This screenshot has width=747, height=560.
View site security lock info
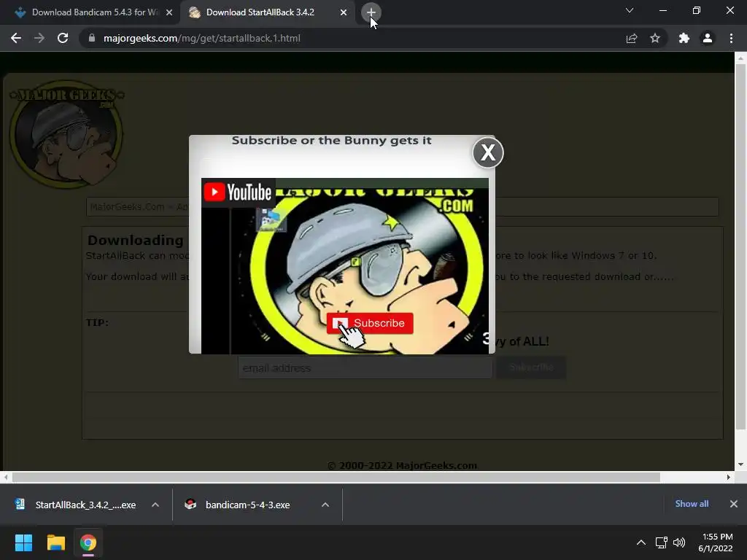pyautogui.click(x=92, y=38)
